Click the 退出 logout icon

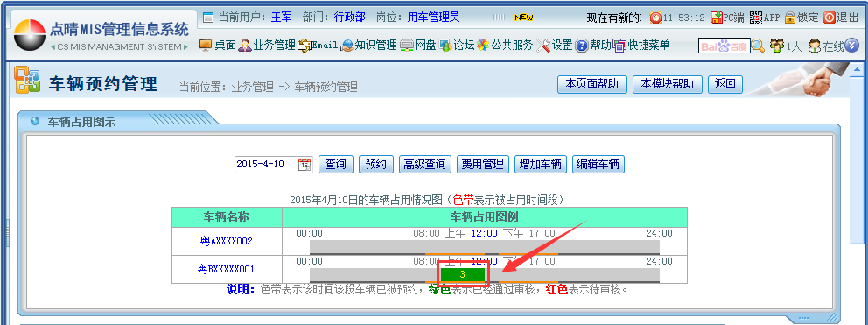click(829, 18)
